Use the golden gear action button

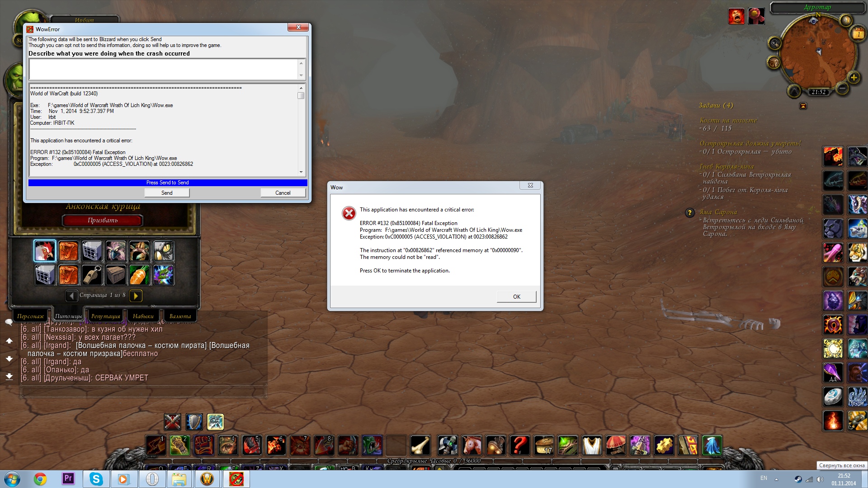664,446
